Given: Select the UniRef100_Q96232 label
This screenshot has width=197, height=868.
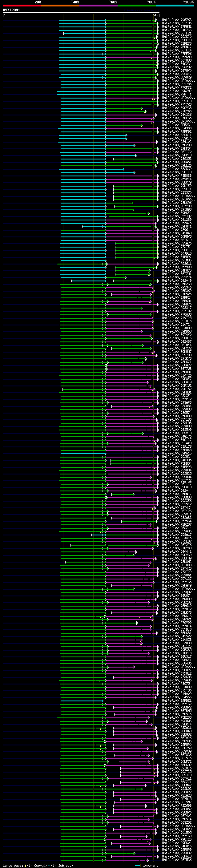Looking at the screenshot, I should pyautogui.click(x=177, y=67).
